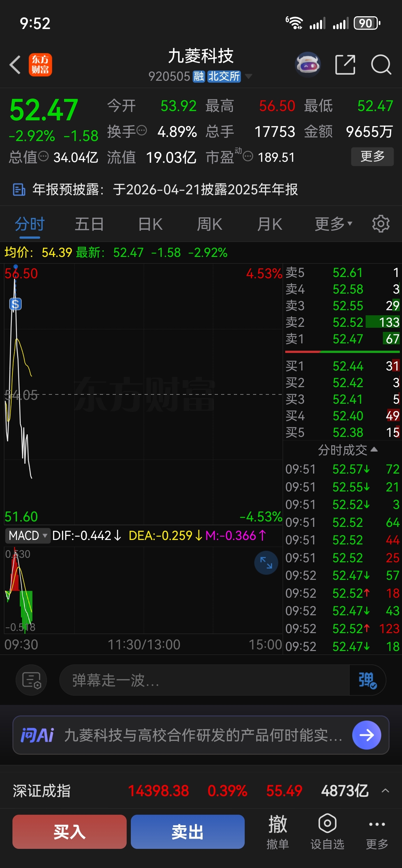This screenshot has width=402, height=868.
Task: Switch to the 分时 tab
Action: coord(30,224)
